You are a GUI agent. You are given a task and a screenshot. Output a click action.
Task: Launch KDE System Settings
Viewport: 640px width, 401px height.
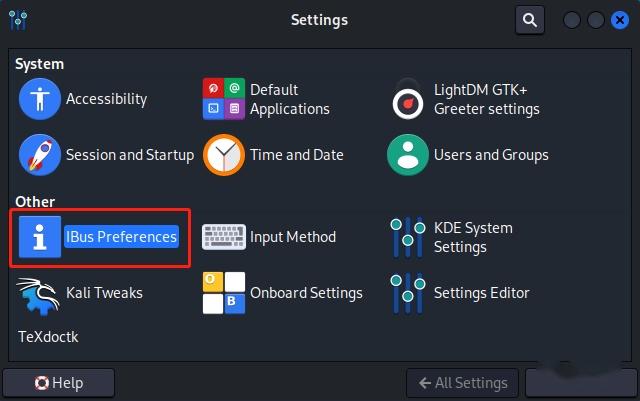click(408, 237)
